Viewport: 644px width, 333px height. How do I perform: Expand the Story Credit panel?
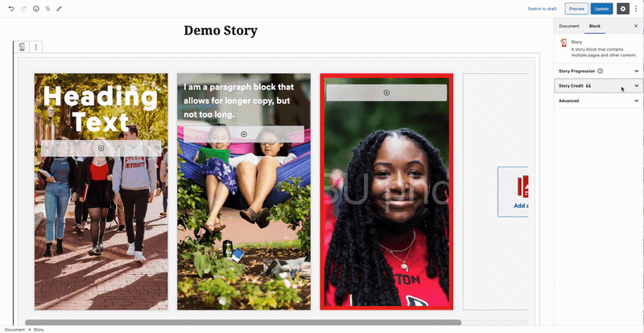click(598, 86)
